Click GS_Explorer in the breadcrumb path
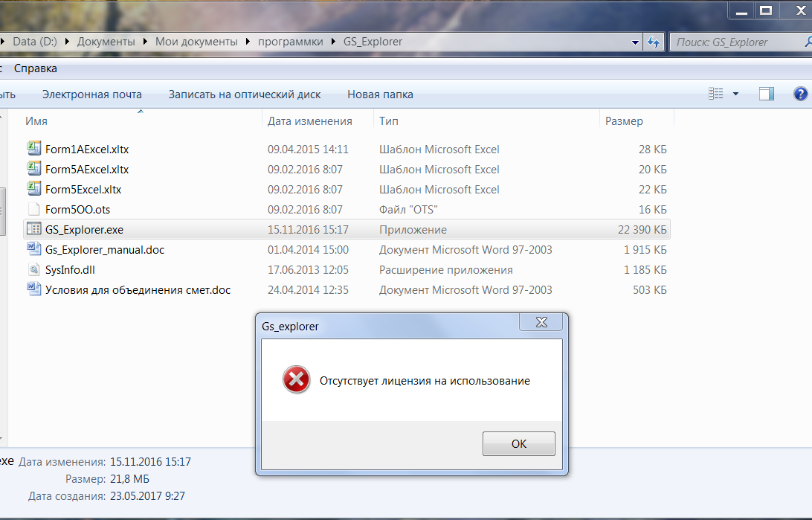 point(373,42)
